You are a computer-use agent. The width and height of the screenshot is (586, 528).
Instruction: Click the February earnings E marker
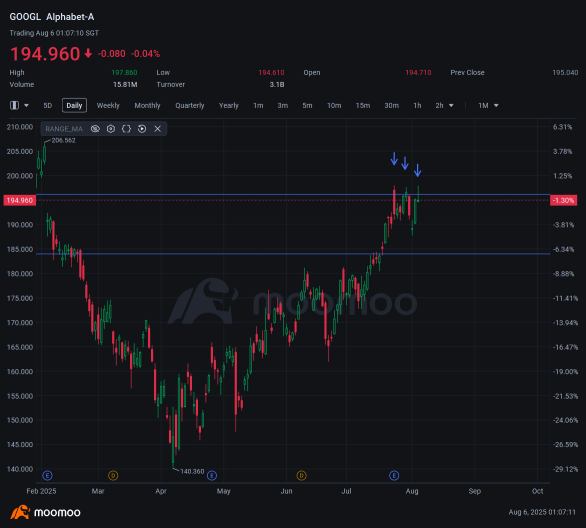pos(47,476)
